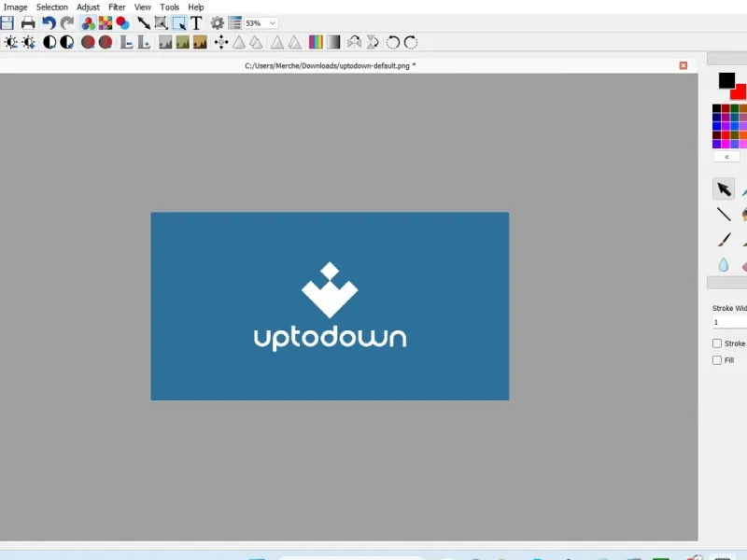Select the arrow pointer tool

pos(724,189)
